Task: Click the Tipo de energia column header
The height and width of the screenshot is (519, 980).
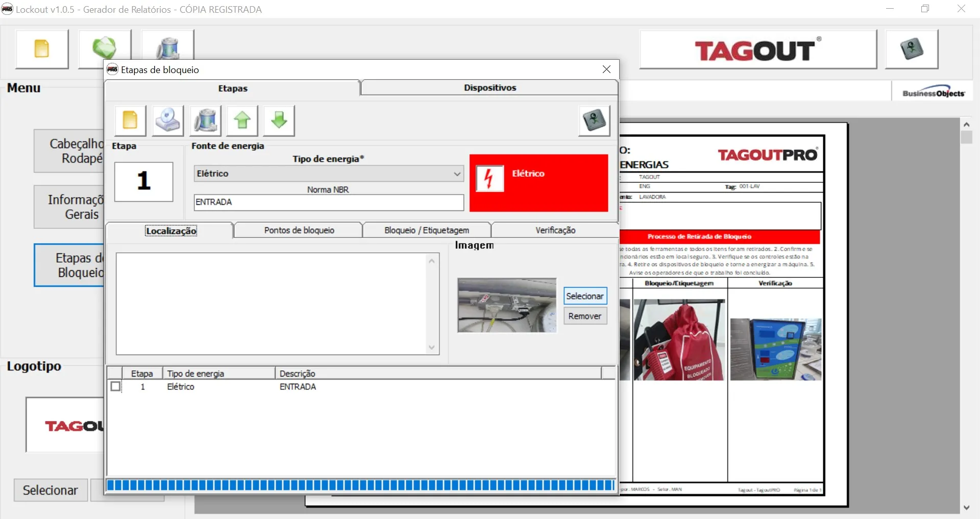Action: (x=219, y=373)
